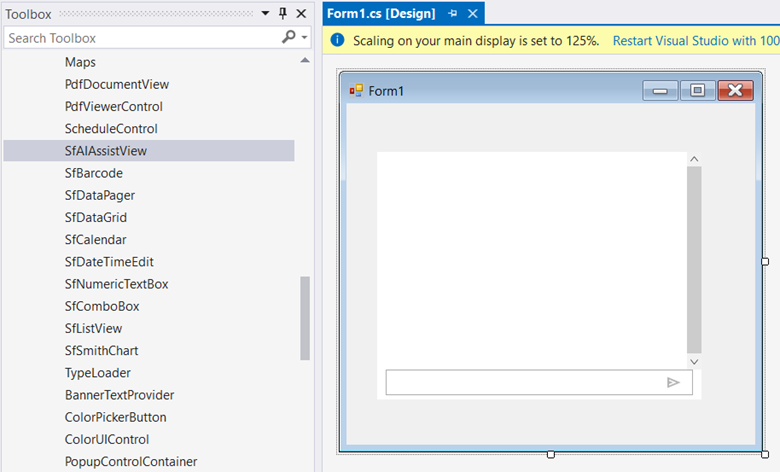Viewport: 780px width, 472px height.
Task: Click the form's bottom-right corner resize handle
Action: click(x=765, y=454)
